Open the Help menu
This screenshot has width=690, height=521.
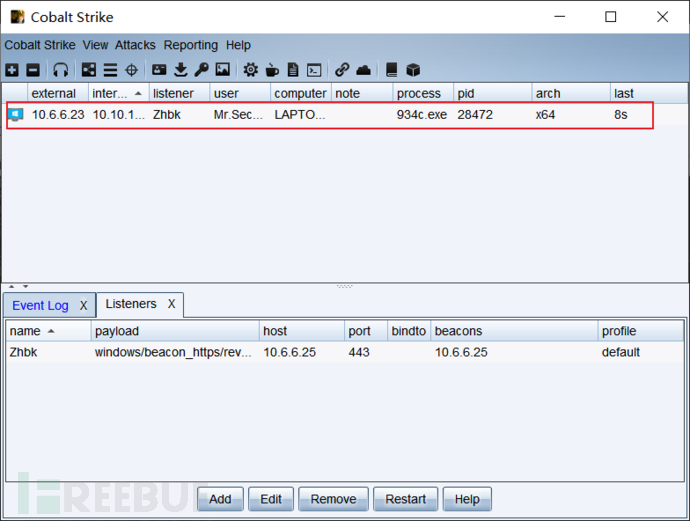pyautogui.click(x=238, y=45)
